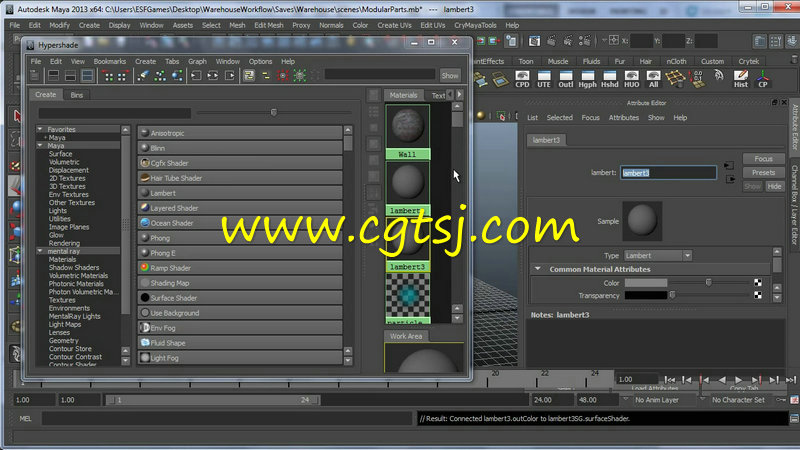The height and width of the screenshot is (450, 800).
Task: Select the Wall material thumbnail
Action: point(407,127)
